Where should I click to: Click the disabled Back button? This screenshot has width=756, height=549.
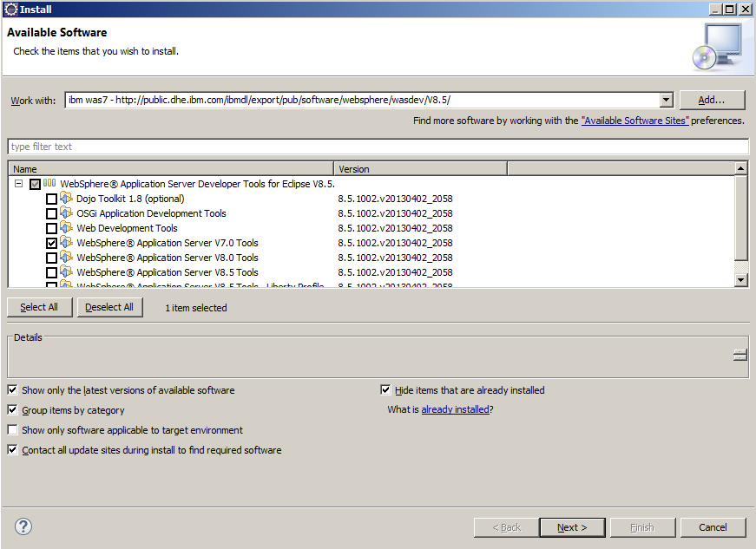(506, 527)
